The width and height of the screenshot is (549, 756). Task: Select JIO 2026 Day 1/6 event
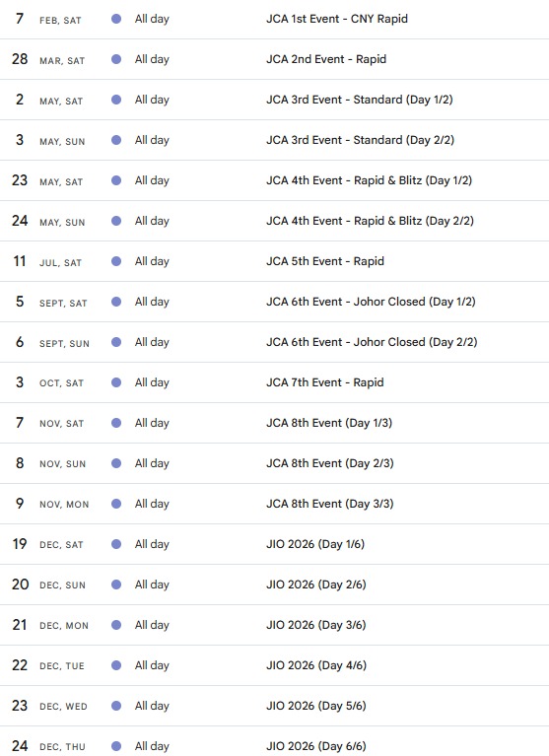tap(315, 544)
